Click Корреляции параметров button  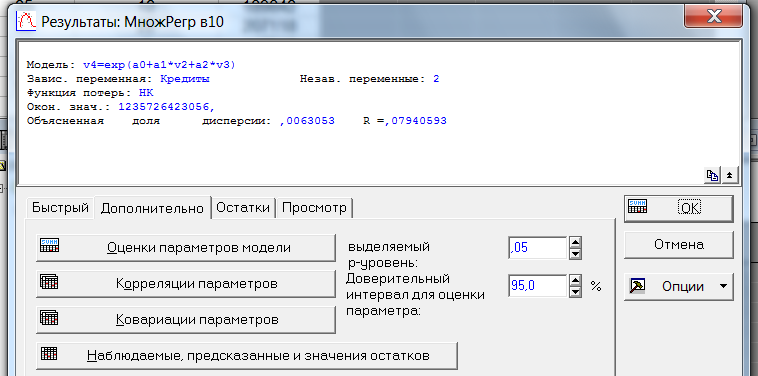(x=186, y=284)
